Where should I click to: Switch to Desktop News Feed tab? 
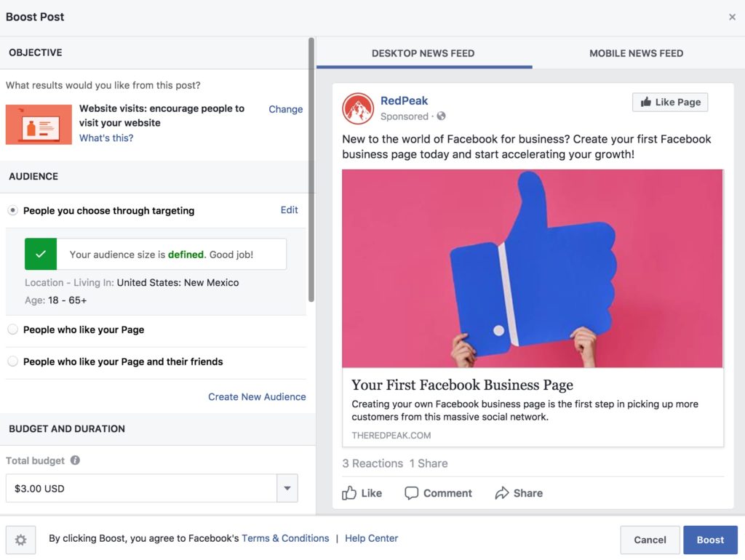[423, 53]
